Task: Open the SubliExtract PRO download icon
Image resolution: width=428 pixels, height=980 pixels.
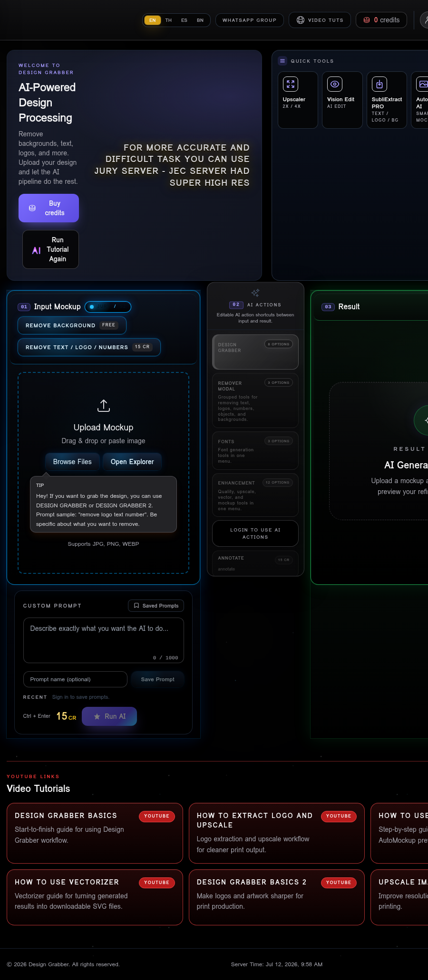Action: click(379, 84)
